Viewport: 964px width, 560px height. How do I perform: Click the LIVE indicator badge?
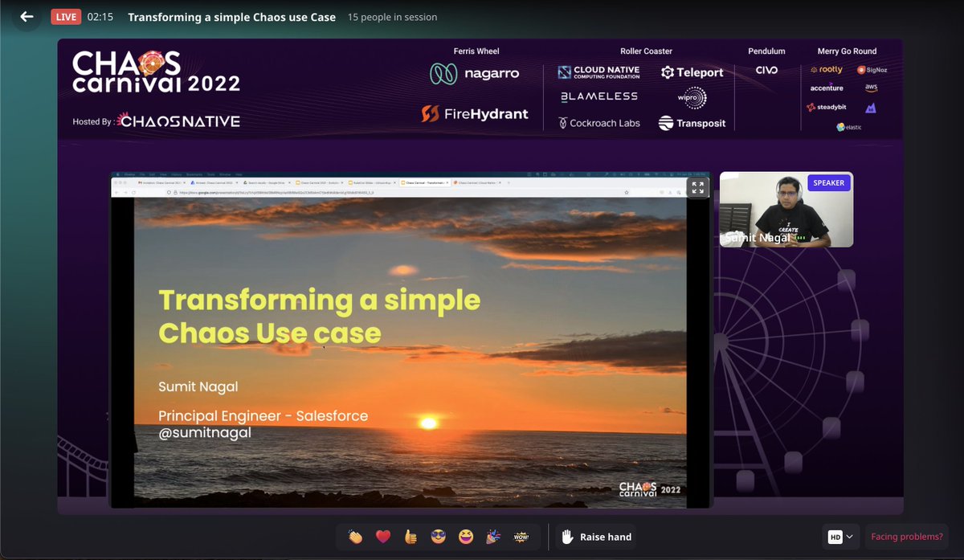(x=65, y=17)
